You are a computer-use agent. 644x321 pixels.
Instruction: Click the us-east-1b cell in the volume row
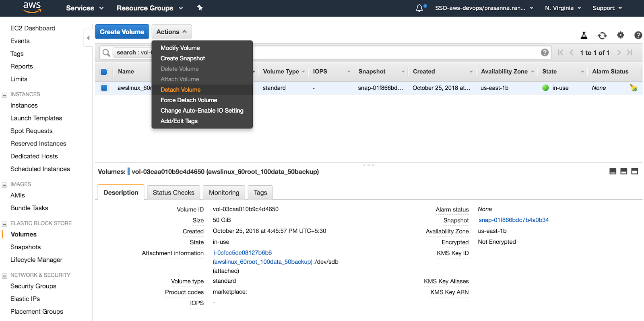tap(494, 88)
